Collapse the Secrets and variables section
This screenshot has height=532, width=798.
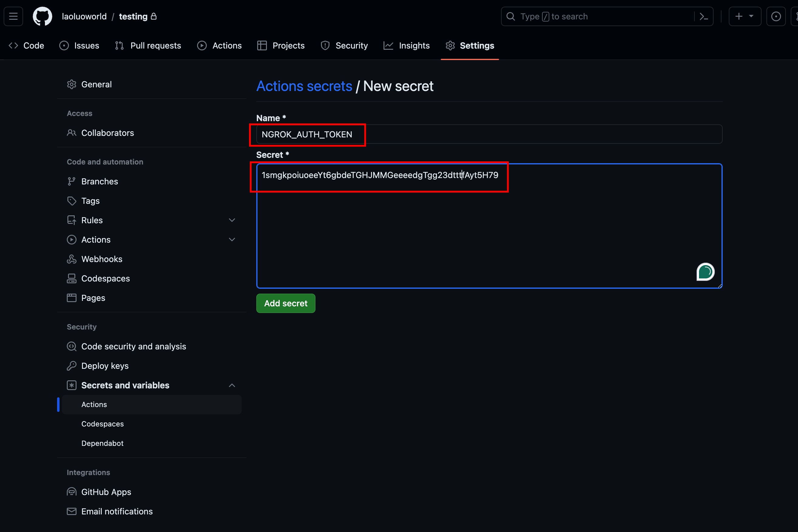click(232, 385)
